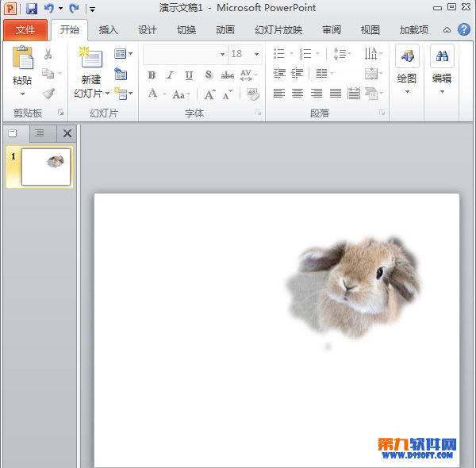The height and width of the screenshot is (468, 476).
Task: Select the Format Painter brush icon
Action: (x=48, y=94)
